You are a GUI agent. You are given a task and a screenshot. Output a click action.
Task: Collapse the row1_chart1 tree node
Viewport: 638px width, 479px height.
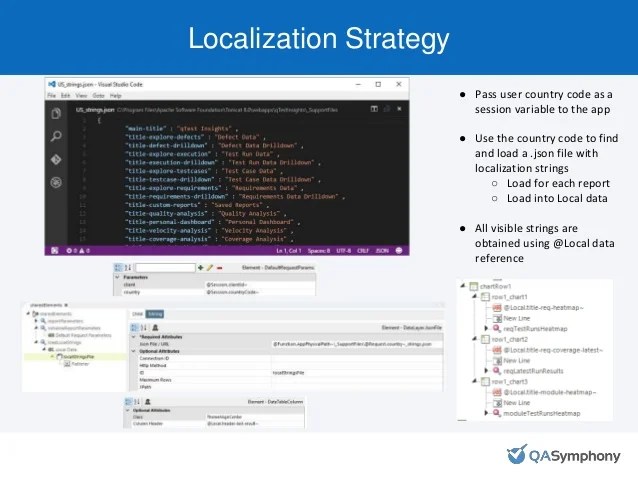(474, 296)
